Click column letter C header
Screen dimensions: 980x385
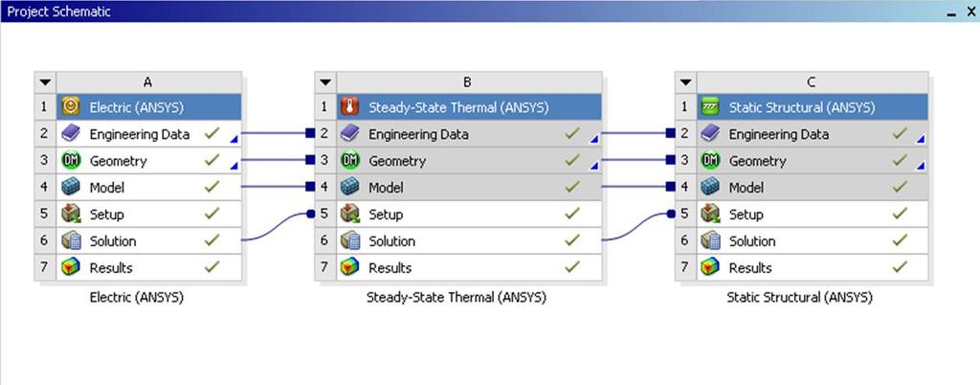click(812, 82)
